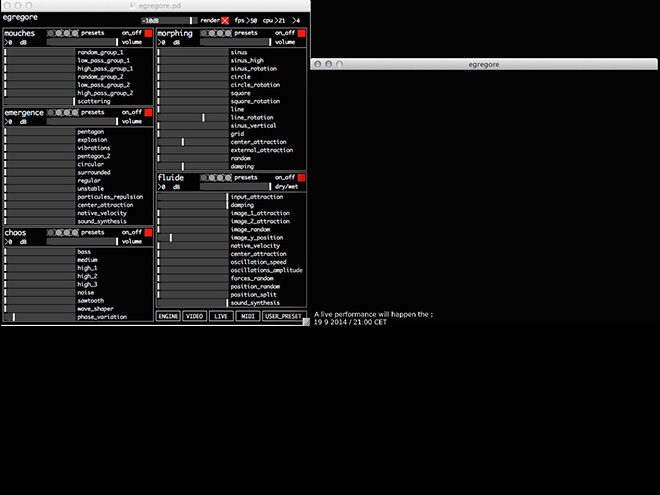This screenshot has height=495, width=660.
Task: Click the bass slider in chaos
Action: pos(40,252)
